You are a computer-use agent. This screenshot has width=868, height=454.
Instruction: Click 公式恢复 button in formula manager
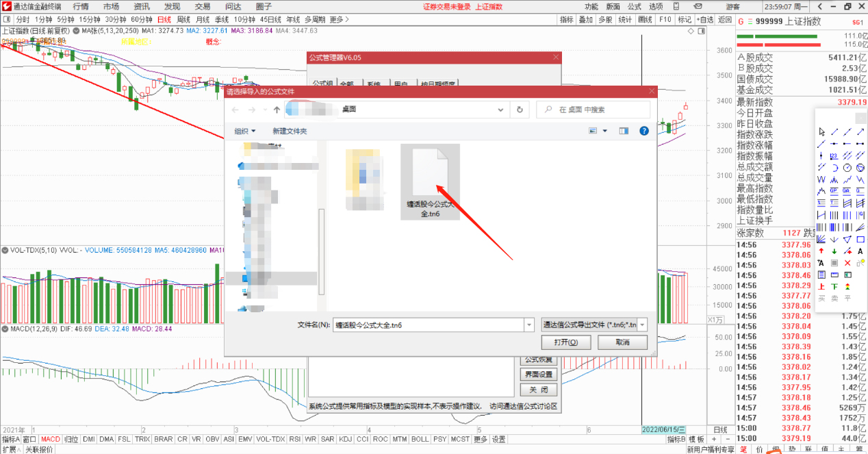coord(538,359)
